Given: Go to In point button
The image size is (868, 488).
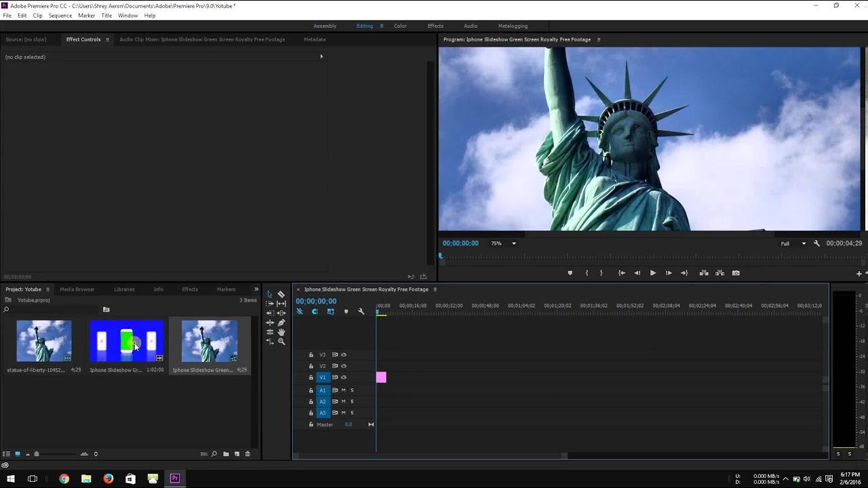Looking at the screenshot, I should pyautogui.click(x=621, y=273).
